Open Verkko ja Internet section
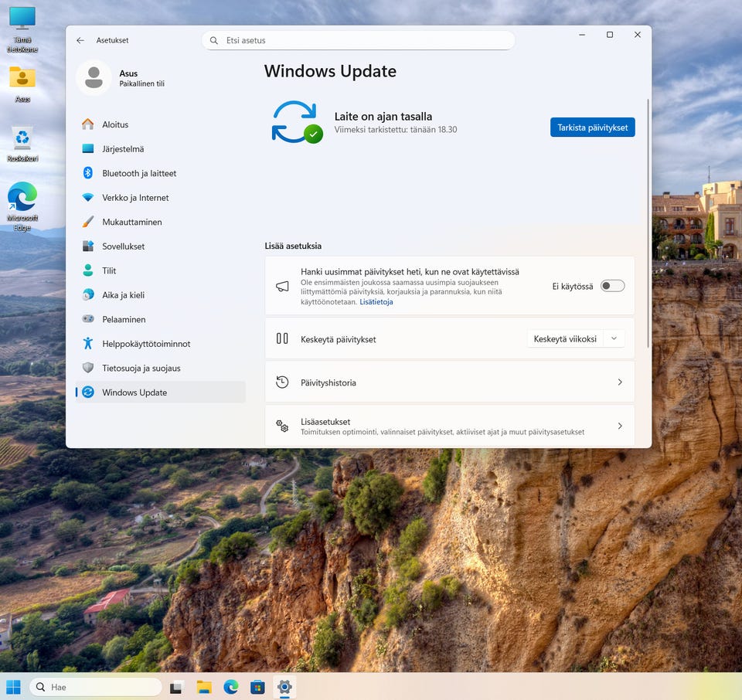 (161, 198)
